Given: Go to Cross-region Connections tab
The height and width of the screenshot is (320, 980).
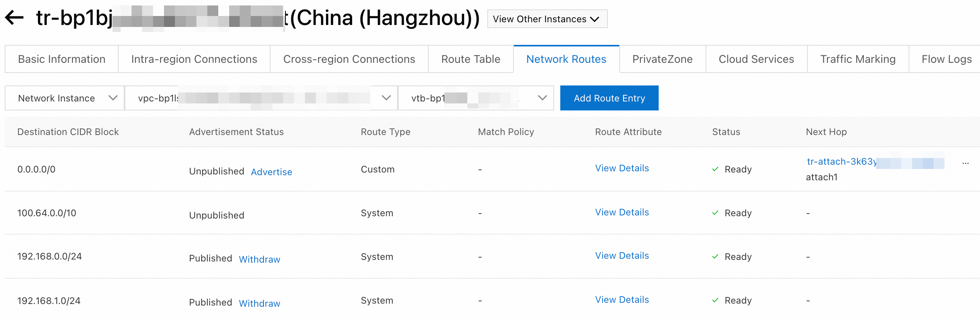Looking at the screenshot, I should pos(349,59).
